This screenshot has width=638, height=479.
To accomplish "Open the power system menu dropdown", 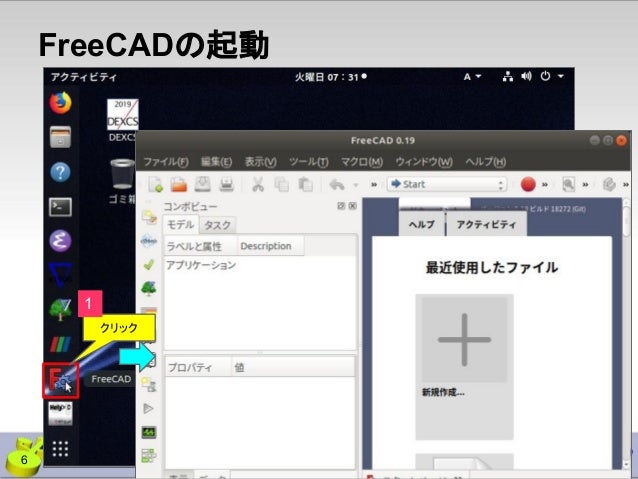I will 560,76.
